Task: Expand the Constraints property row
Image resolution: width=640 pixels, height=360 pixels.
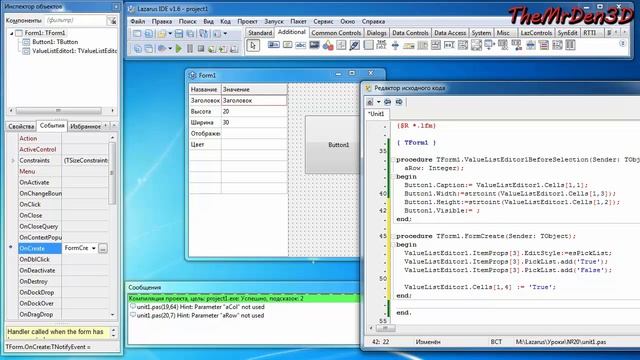Action: [x=13, y=160]
